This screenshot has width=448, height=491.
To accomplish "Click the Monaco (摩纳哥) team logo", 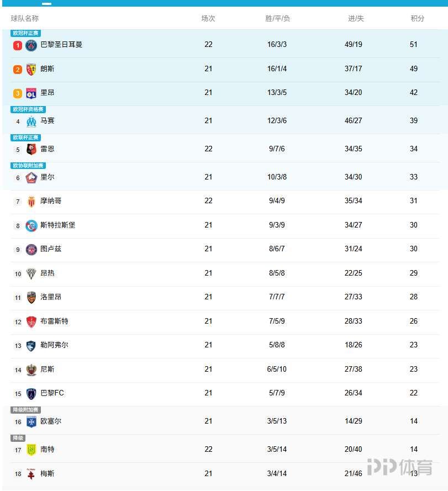I will [31, 202].
